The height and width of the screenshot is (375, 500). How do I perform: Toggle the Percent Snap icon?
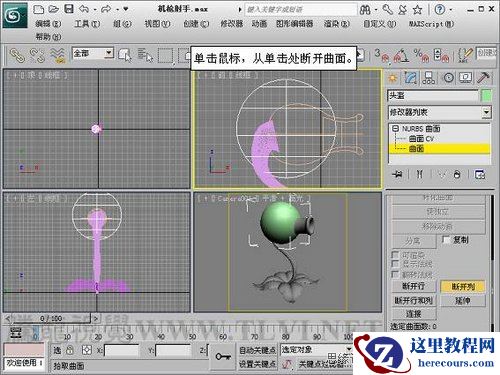[421, 56]
